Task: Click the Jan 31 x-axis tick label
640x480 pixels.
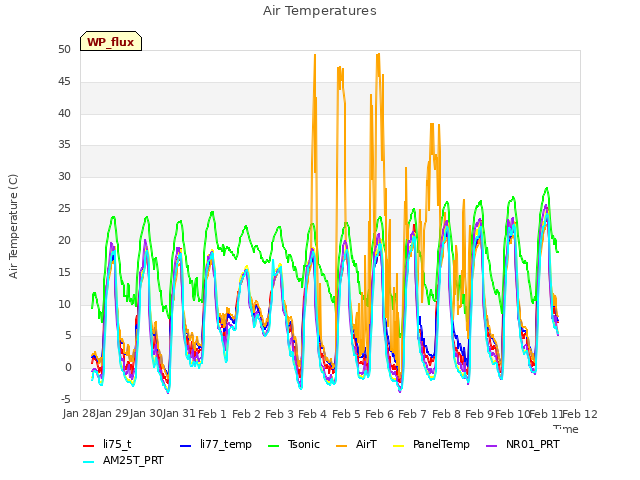Action: tap(179, 414)
